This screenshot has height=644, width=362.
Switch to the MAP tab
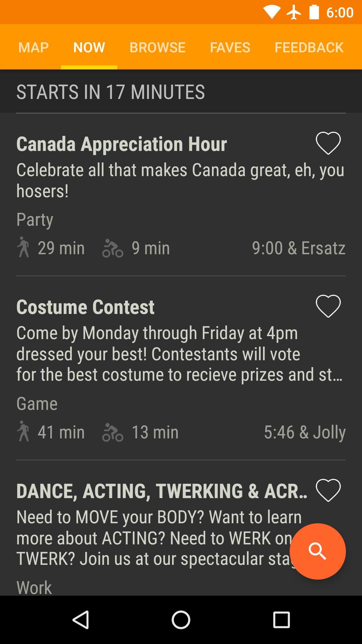[x=34, y=47]
